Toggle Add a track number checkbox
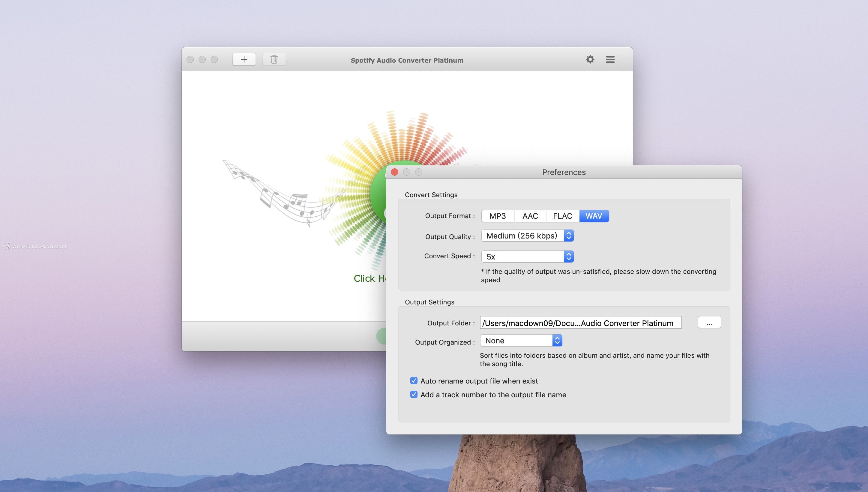Viewport: 868px width, 492px height. pyautogui.click(x=414, y=394)
